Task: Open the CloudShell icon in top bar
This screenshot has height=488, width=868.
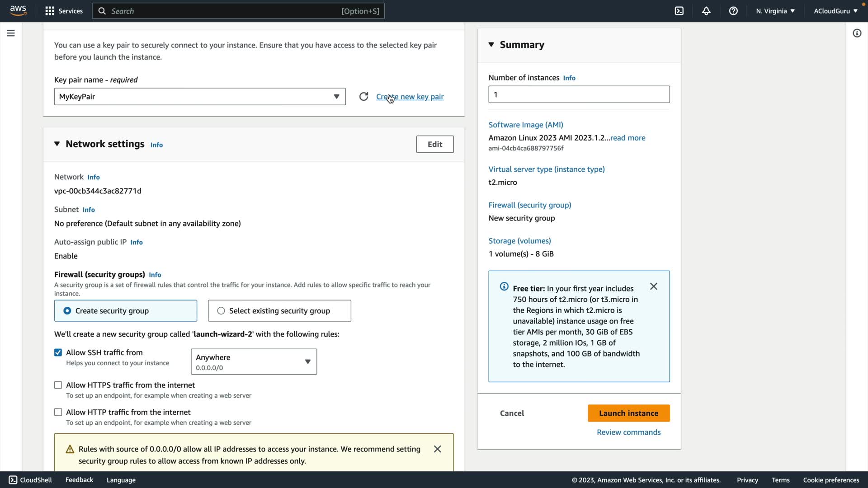Action: [679, 11]
